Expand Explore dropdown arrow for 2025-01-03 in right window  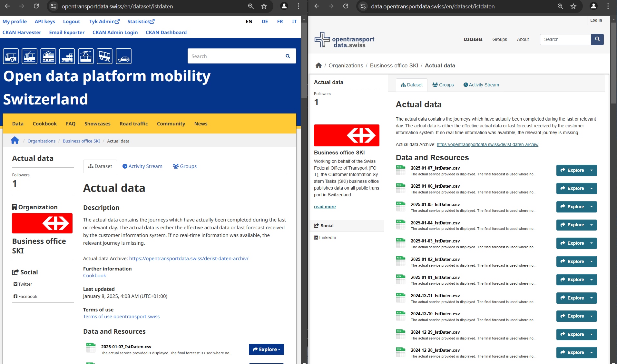[x=592, y=243]
